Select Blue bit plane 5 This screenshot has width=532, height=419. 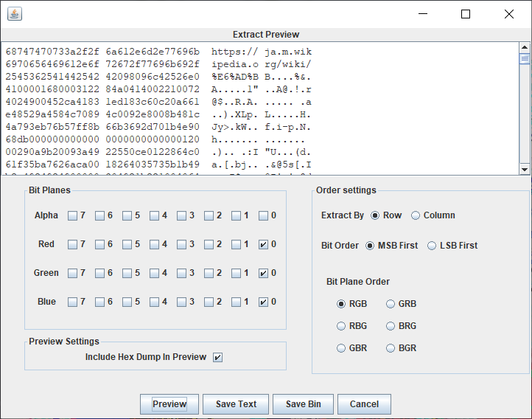127,302
